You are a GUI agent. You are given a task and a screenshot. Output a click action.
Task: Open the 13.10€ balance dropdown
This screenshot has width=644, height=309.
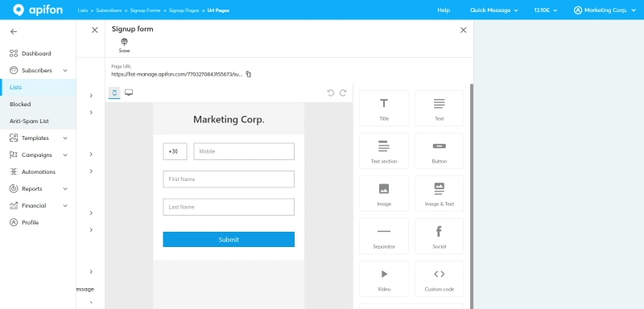click(x=546, y=10)
